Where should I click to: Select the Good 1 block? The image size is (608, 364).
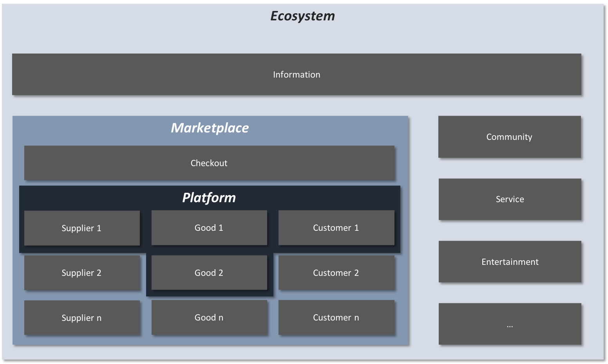(209, 228)
